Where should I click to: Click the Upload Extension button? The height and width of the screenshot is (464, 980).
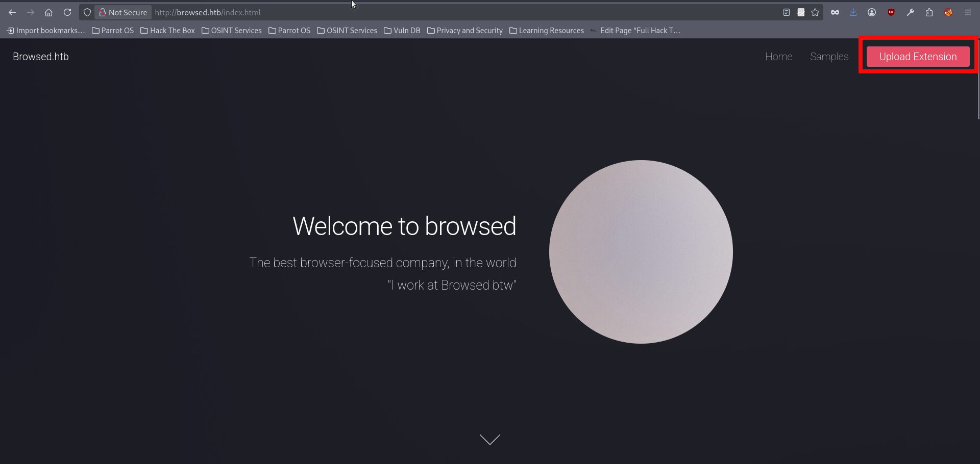[x=918, y=57]
